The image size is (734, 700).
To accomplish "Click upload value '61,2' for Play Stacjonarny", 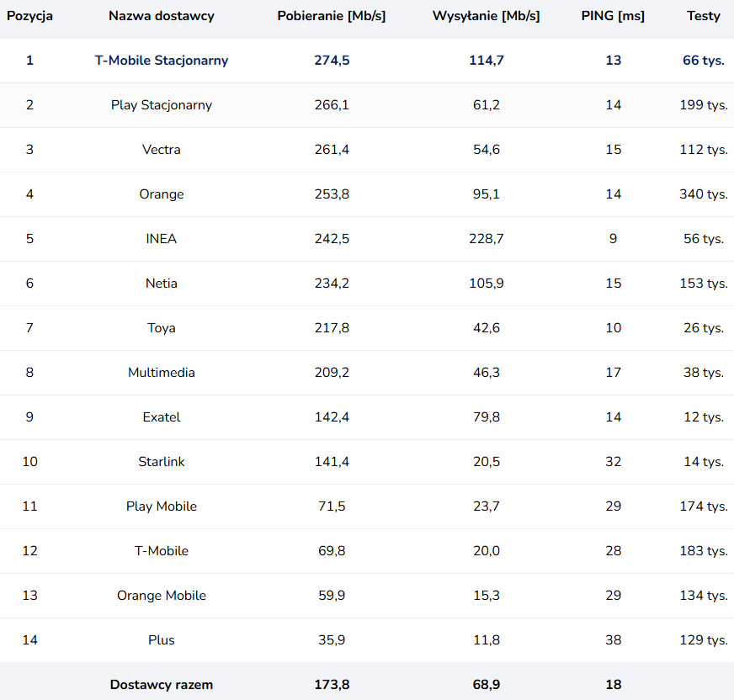I will [x=487, y=105].
